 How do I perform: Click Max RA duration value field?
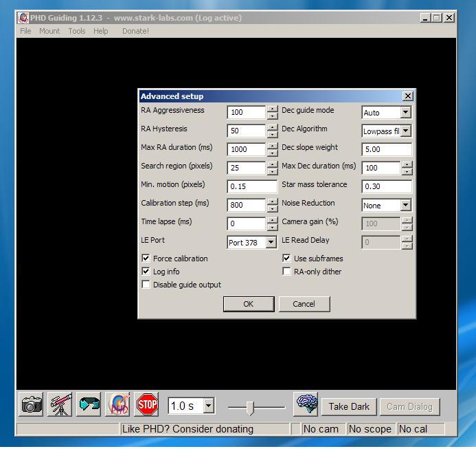(x=246, y=150)
